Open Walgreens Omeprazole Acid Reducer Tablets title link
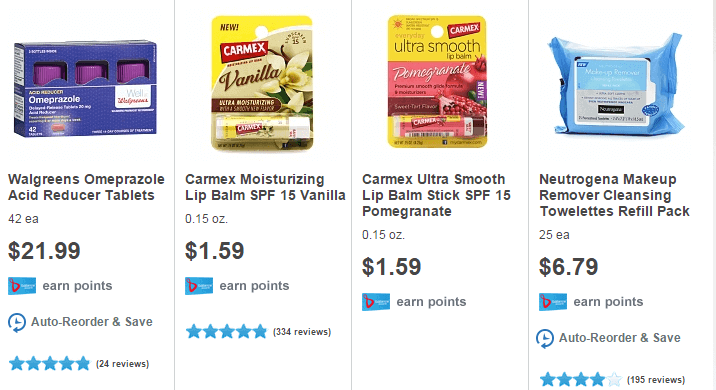The height and width of the screenshot is (390, 716). (86, 187)
